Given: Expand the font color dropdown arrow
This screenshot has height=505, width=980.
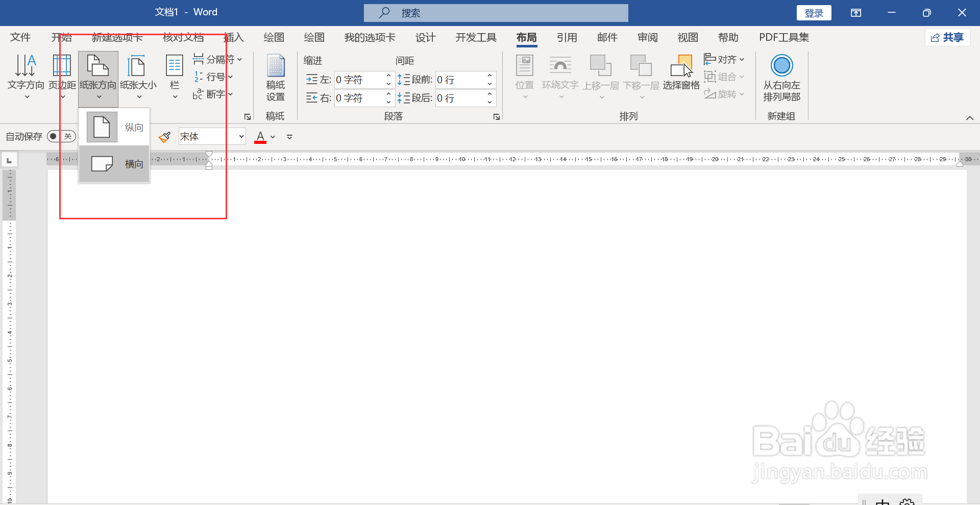Looking at the screenshot, I should (273, 137).
